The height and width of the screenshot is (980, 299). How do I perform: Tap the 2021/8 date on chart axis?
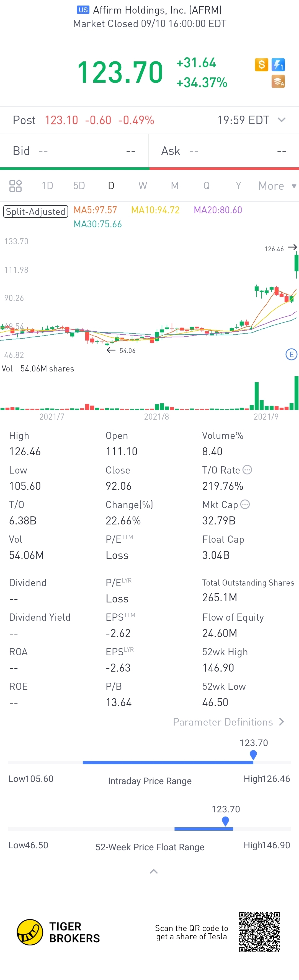156,417
